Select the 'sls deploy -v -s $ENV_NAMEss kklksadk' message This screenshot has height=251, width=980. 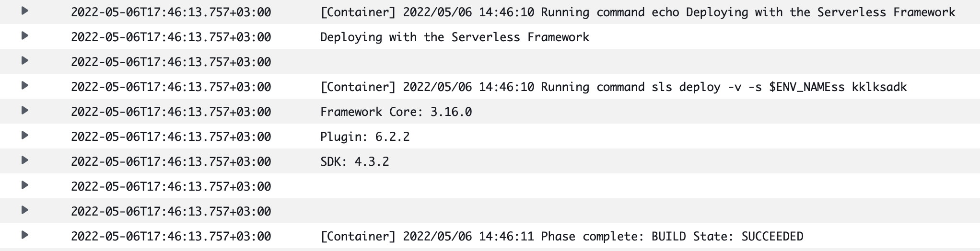click(x=614, y=87)
